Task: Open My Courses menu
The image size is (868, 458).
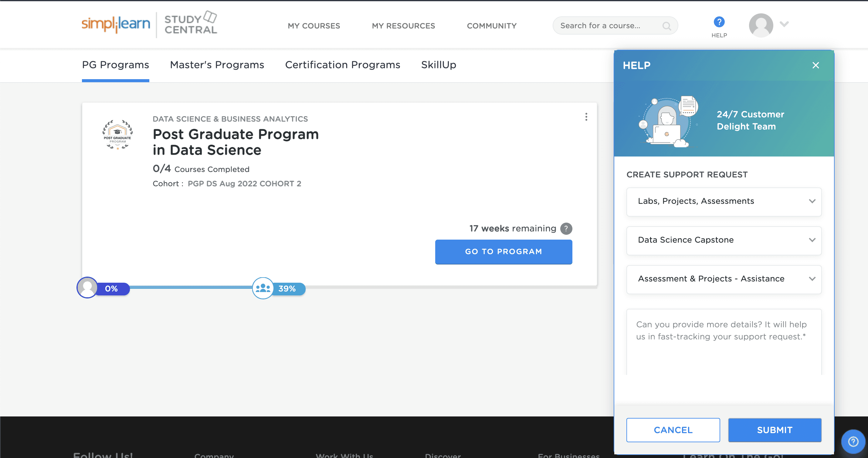Action: click(314, 26)
